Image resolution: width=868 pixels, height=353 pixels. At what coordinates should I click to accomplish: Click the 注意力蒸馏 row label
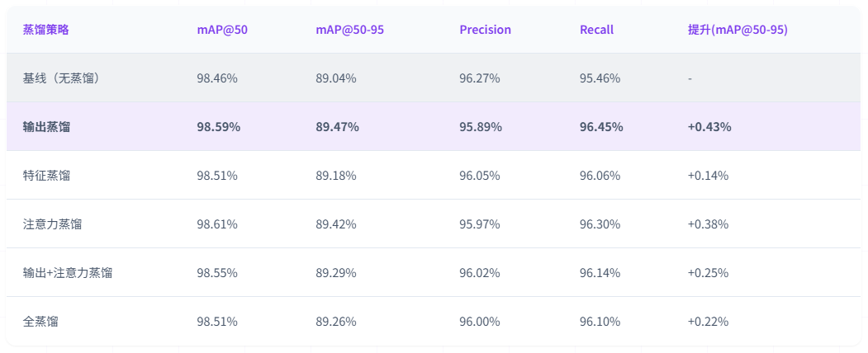(x=52, y=224)
